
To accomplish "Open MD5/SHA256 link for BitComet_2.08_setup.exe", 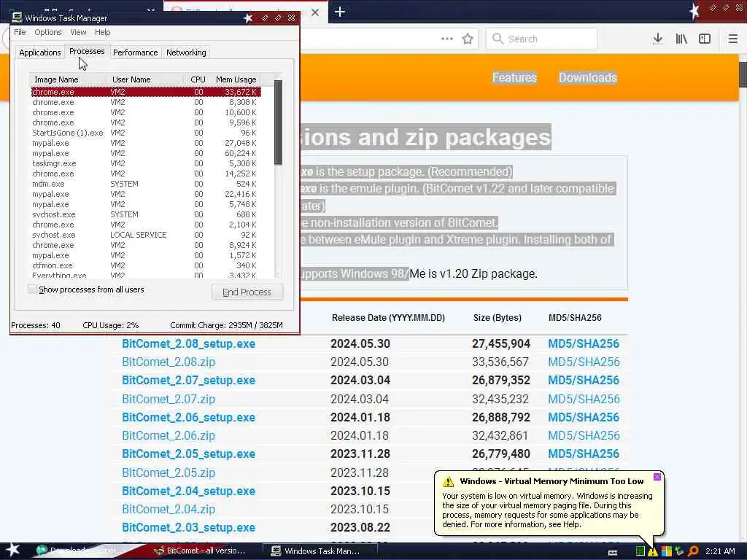I will coord(584,344).
